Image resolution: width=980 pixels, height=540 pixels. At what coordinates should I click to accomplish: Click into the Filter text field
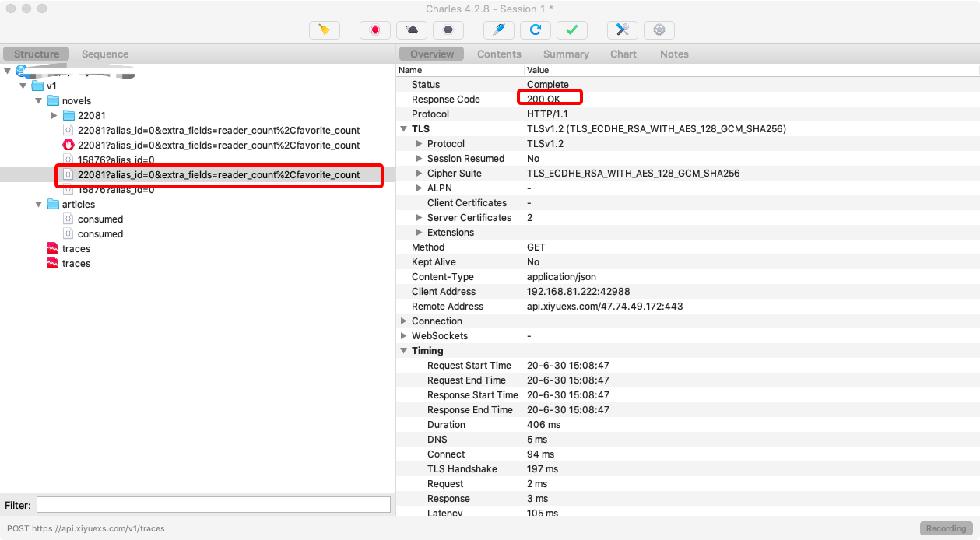pyautogui.click(x=213, y=505)
